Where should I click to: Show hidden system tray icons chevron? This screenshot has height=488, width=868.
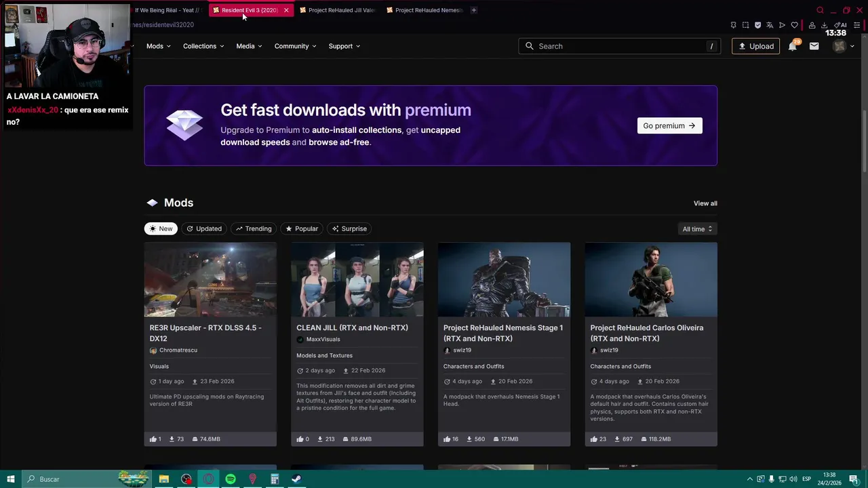click(x=749, y=479)
